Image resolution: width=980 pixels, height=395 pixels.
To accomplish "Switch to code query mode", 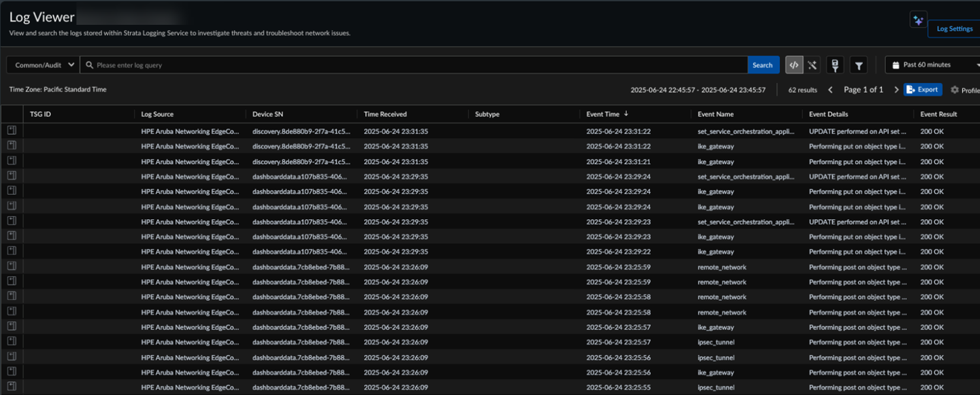I will tap(794, 65).
